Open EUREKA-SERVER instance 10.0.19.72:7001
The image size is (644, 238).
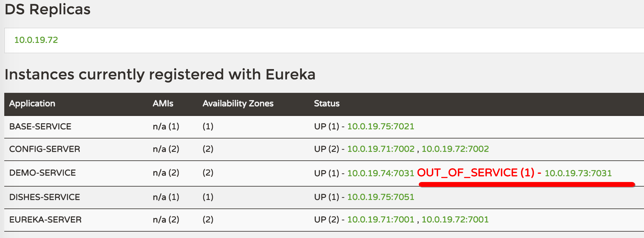pyautogui.click(x=455, y=219)
